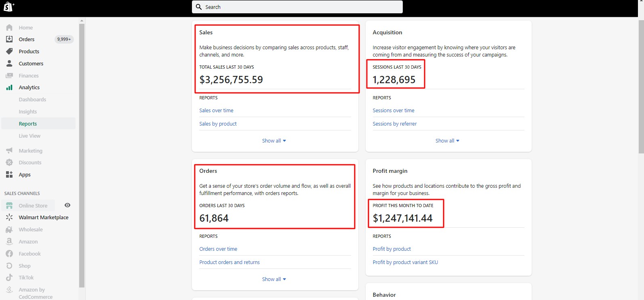Image resolution: width=644 pixels, height=300 pixels.
Task: Select Reports in the sidebar
Action: point(38,124)
